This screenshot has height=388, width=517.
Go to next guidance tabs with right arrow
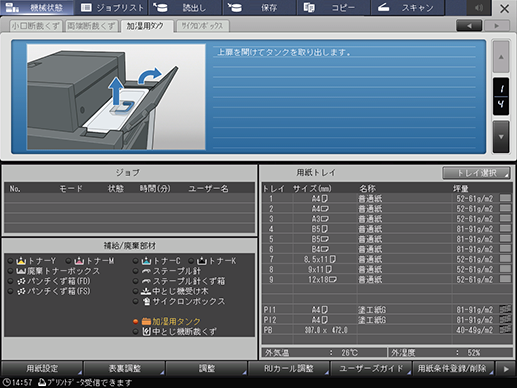coord(497,26)
